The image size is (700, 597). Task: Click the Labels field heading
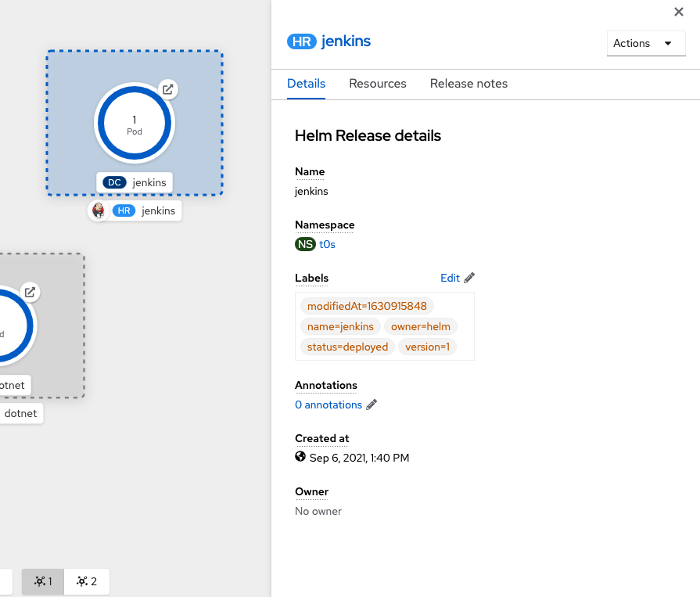tap(311, 279)
